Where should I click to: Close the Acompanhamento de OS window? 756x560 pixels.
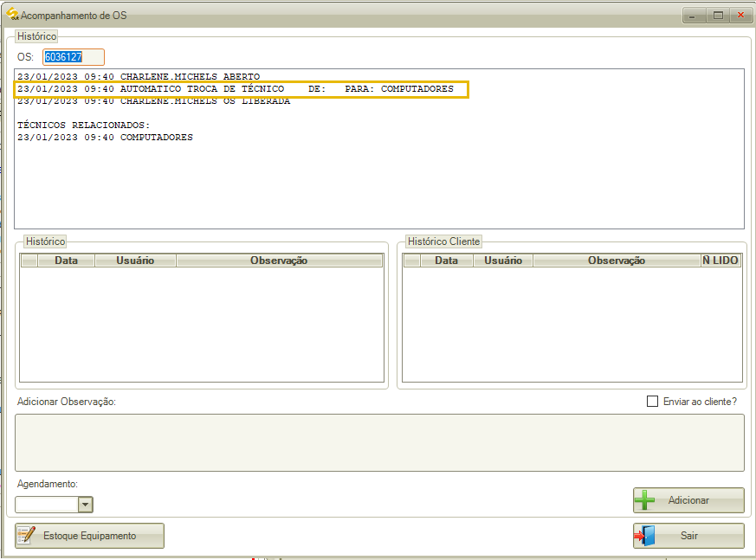pyautogui.click(x=741, y=16)
